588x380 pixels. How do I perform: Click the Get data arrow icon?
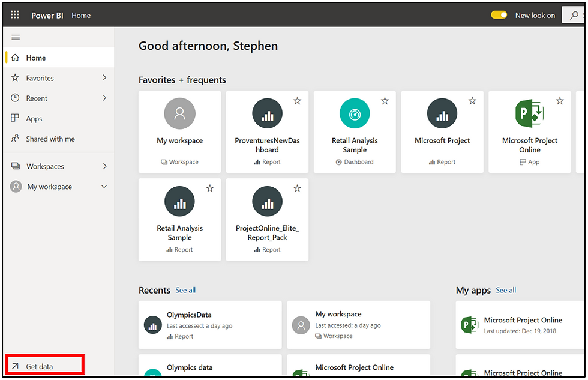coord(15,366)
